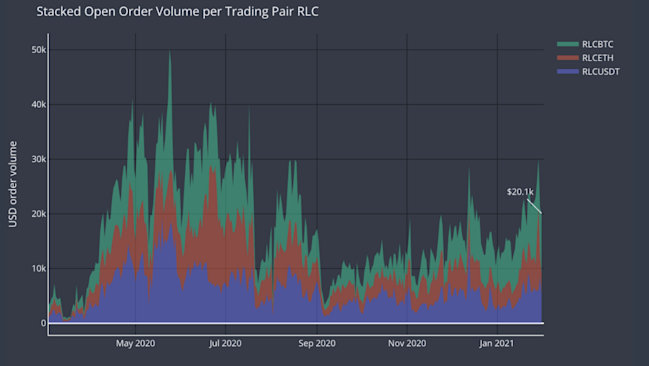Toggle the RLCETH legend entry

585,58
